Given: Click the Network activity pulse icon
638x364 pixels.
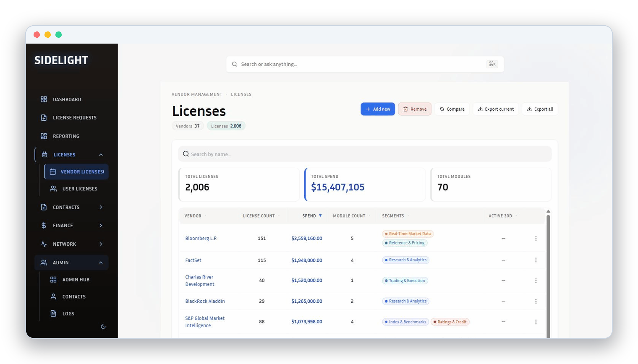Looking at the screenshot, I should tap(44, 244).
